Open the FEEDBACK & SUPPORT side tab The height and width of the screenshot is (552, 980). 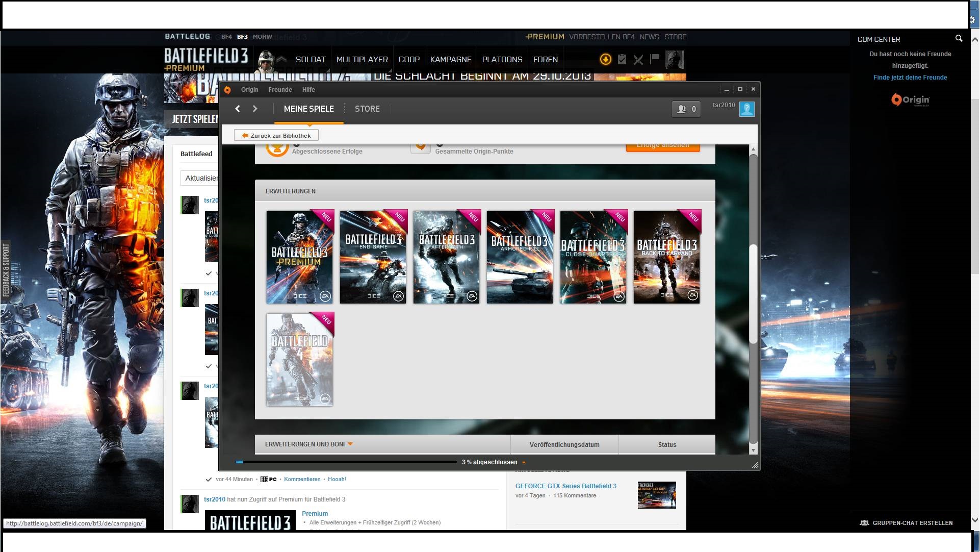coord(6,270)
